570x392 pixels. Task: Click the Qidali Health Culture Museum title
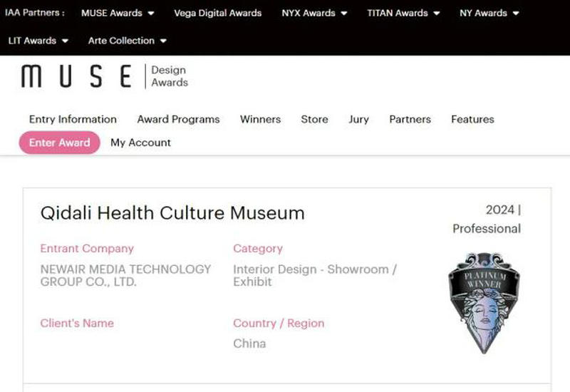(172, 213)
